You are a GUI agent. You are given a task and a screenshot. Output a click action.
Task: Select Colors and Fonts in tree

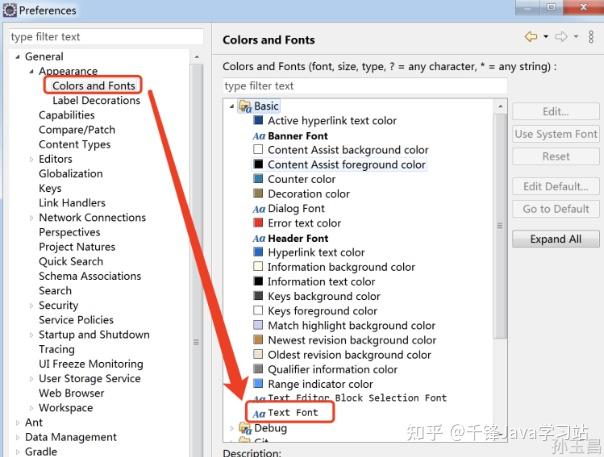[93, 86]
